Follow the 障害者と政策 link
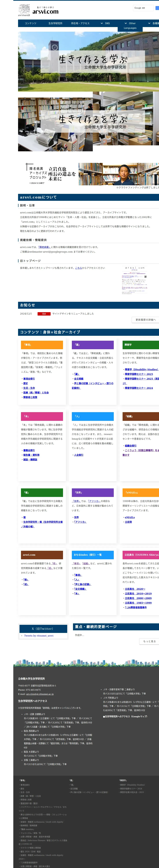Screen dimensions: 159x868 pyautogui.click(x=30, y=397)
